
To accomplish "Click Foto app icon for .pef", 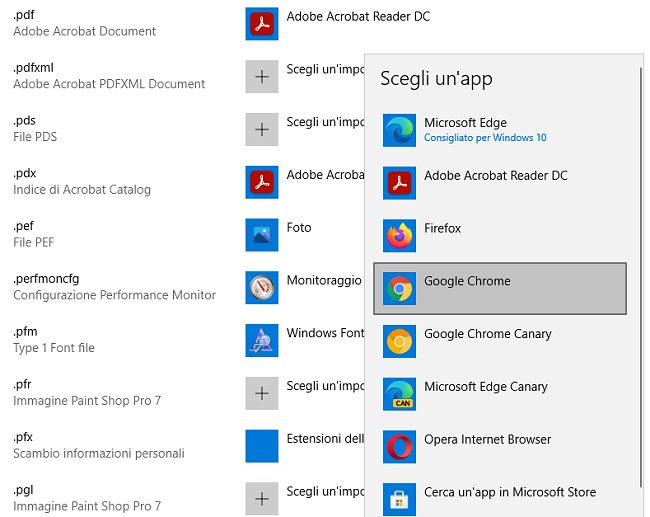I will click(x=262, y=235).
